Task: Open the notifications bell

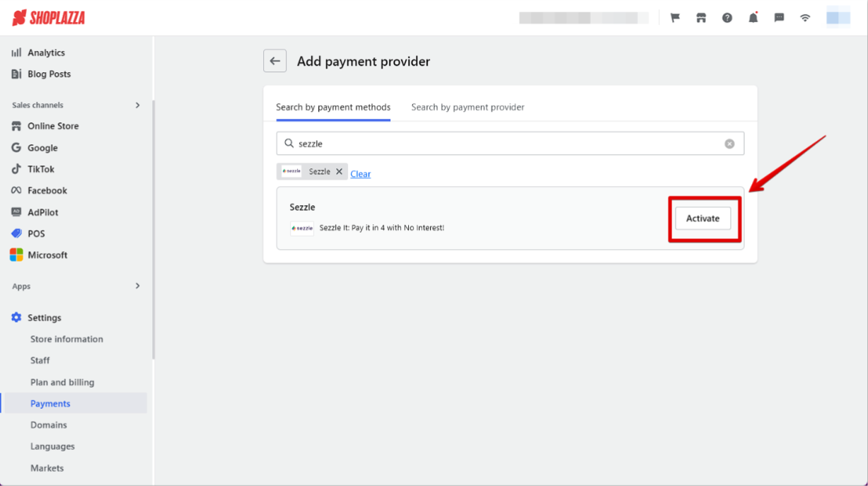Action: coord(753,18)
